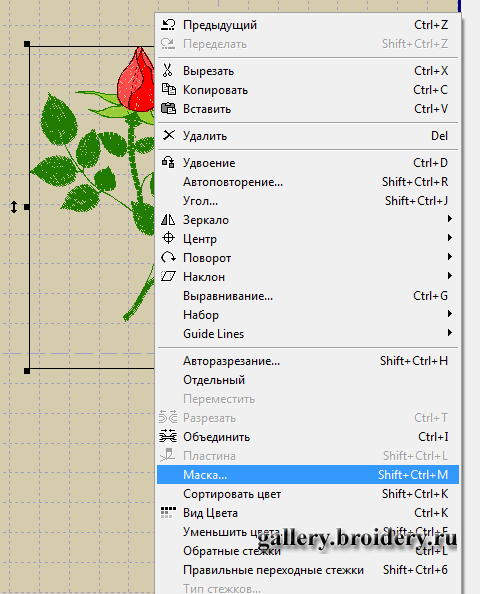Viewport: 480px width, 594px height.
Task: Expand the Набор submenu arrow
Action: (450, 313)
